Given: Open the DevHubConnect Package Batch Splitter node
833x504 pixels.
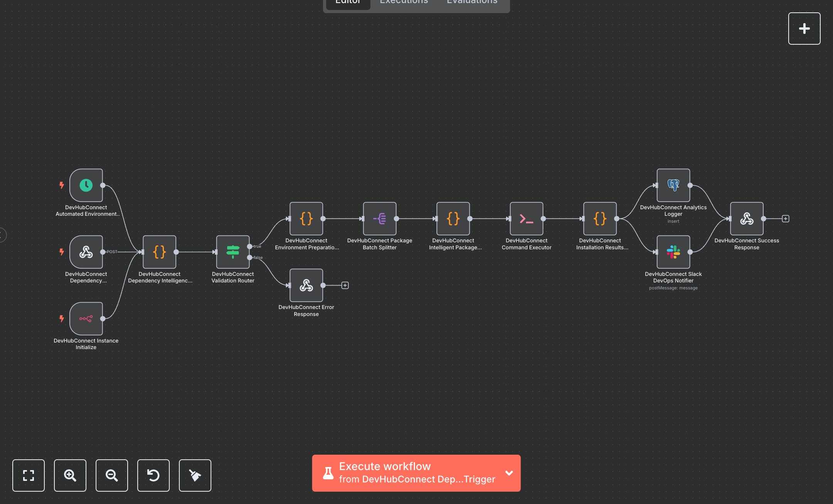Looking at the screenshot, I should [x=379, y=218].
